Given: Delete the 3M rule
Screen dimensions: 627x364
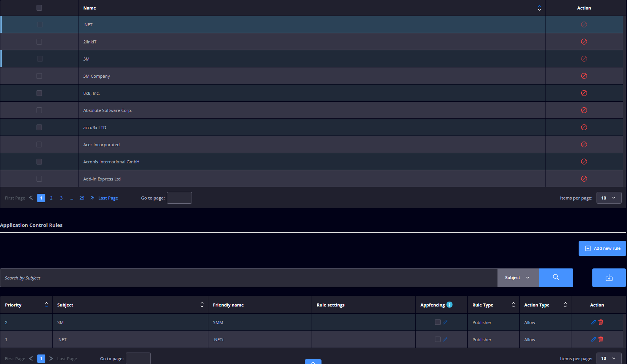Looking at the screenshot, I should (x=601, y=322).
